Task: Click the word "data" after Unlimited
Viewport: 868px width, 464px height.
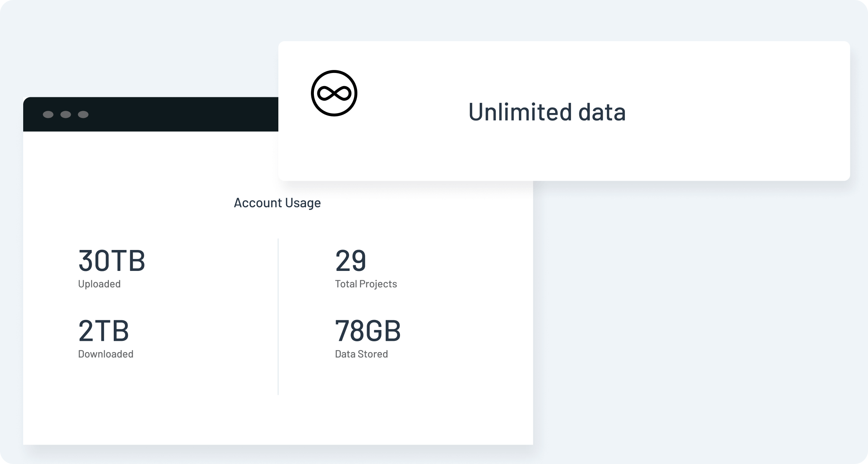Action: pyautogui.click(x=602, y=112)
